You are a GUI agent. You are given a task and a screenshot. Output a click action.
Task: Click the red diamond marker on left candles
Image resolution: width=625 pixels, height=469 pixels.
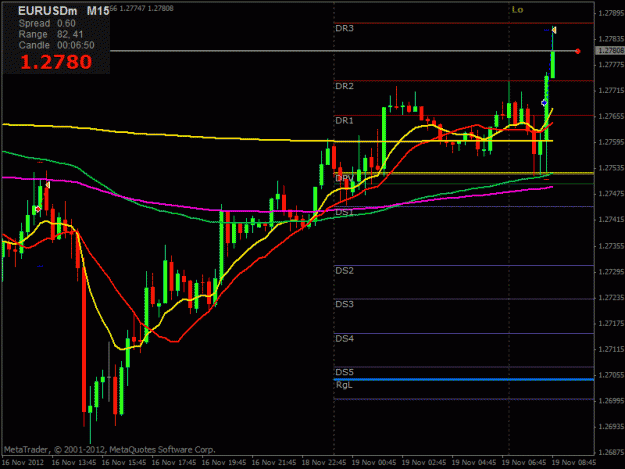38,209
